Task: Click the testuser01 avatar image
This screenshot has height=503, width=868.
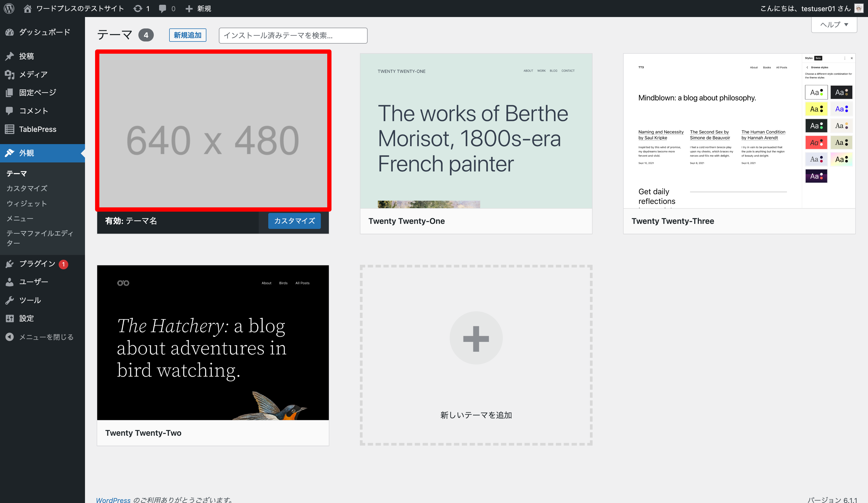Action: pyautogui.click(x=859, y=8)
